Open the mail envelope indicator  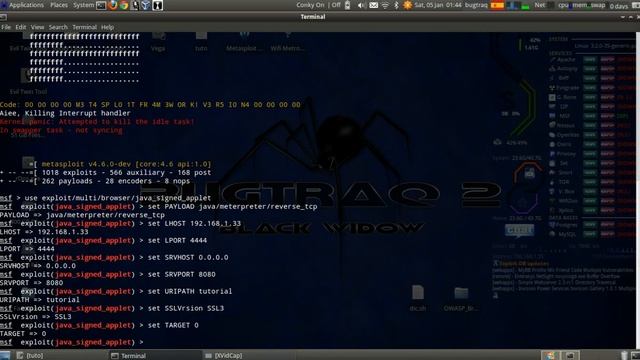click(373, 5)
